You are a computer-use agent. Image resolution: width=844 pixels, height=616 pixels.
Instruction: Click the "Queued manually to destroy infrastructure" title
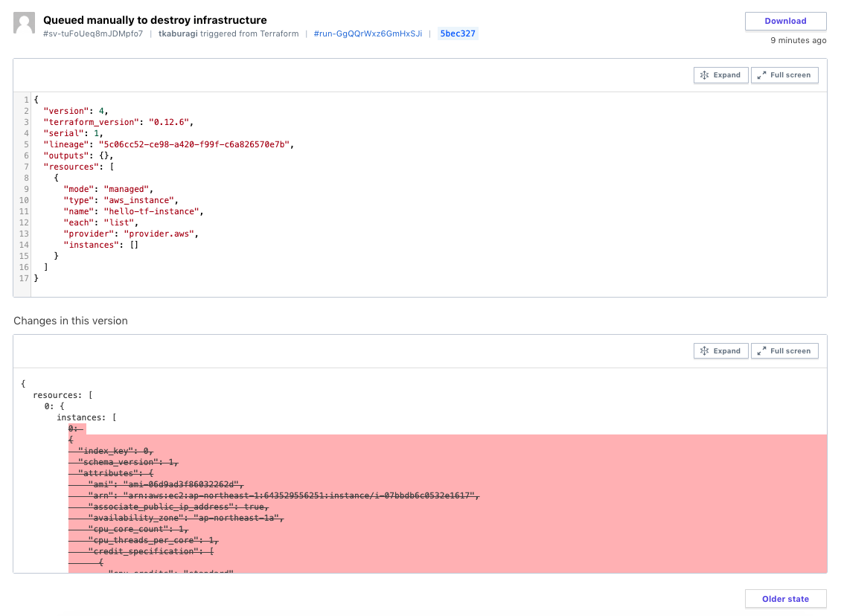(155, 20)
